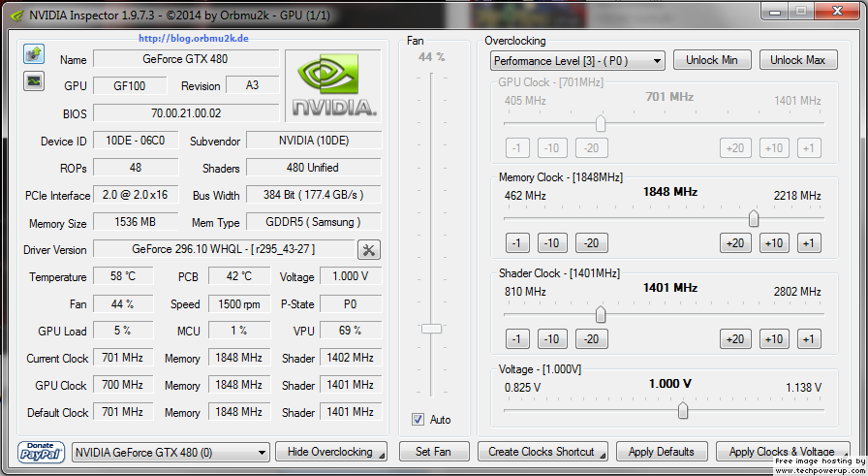The height and width of the screenshot is (476, 868).
Task: Decrease Shader Clock by 10 MHz
Action: [552, 338]
